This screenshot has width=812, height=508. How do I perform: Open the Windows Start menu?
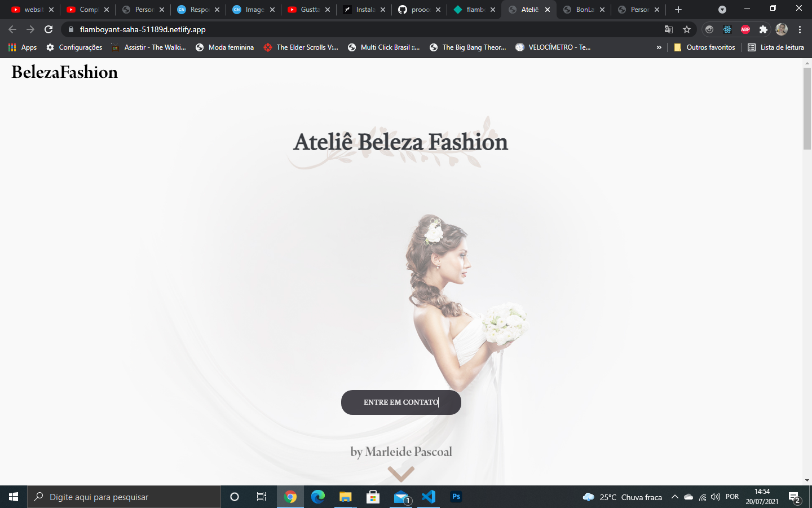14,497
